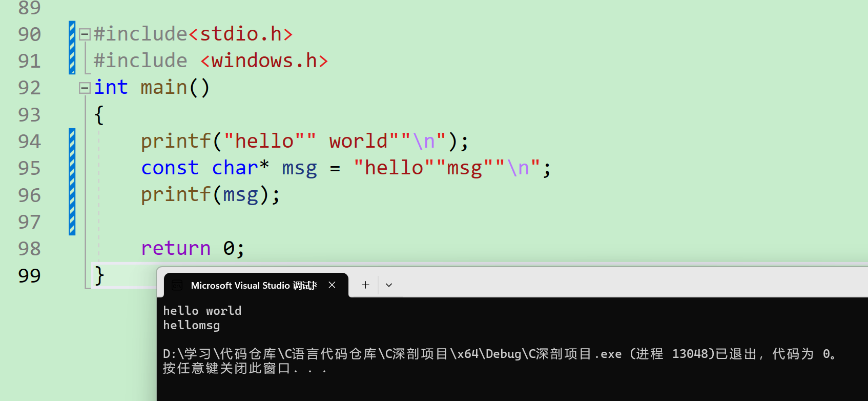Click on <stdio.h> in the include line

click(241, 34)
